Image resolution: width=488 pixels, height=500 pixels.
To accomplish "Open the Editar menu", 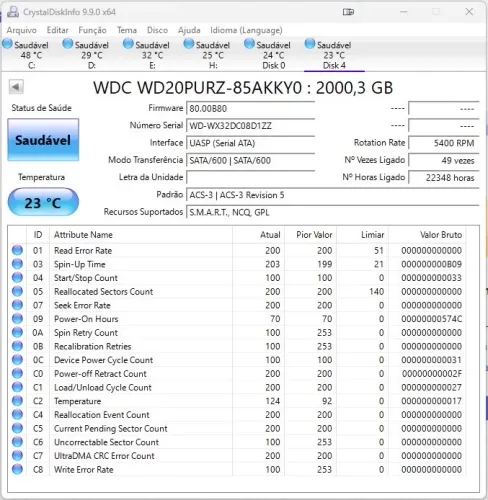I will (57, 30).
